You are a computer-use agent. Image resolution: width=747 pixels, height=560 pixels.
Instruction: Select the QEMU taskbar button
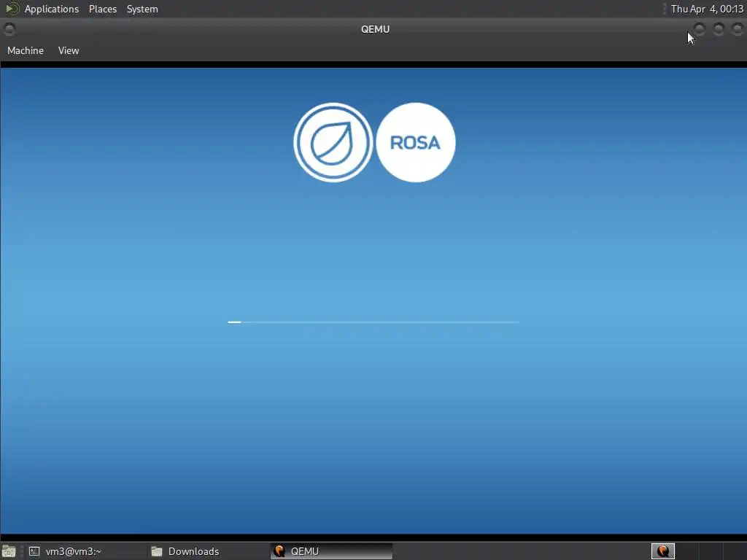click(x=331, y=551)
